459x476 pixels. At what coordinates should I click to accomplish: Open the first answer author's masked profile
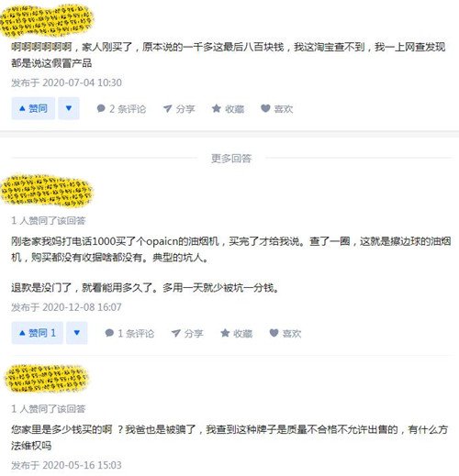(47, 20)
